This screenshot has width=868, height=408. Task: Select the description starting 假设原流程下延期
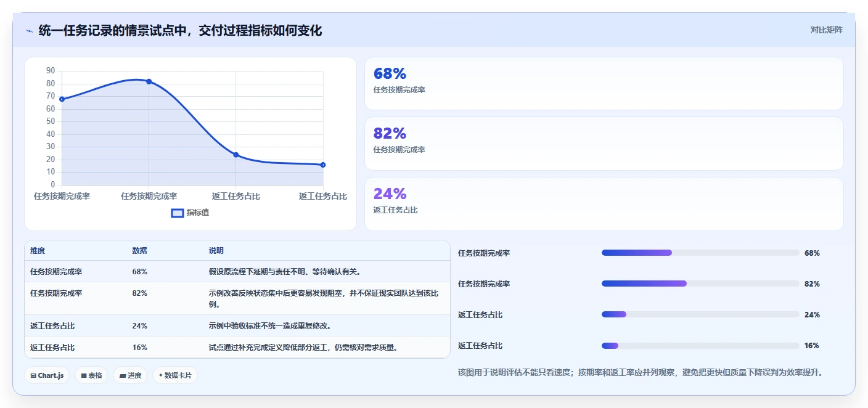pyautogui.click(x=285, y=272)
